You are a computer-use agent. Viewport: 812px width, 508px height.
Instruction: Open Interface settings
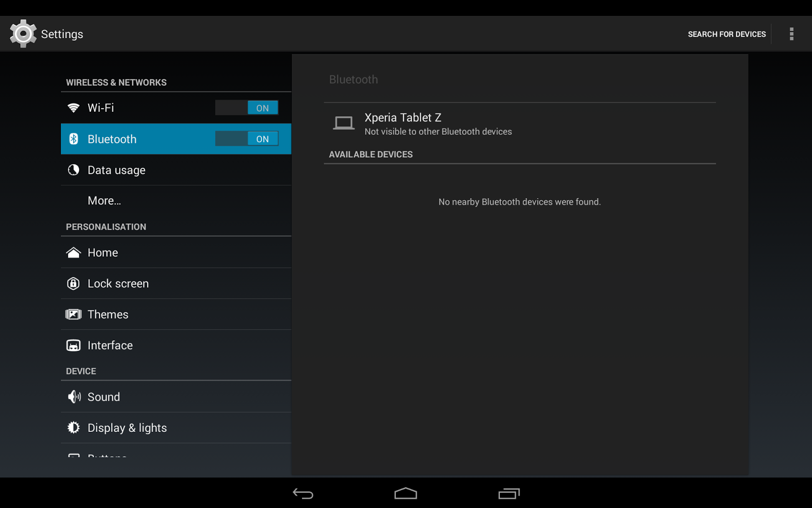pos(176,345)
